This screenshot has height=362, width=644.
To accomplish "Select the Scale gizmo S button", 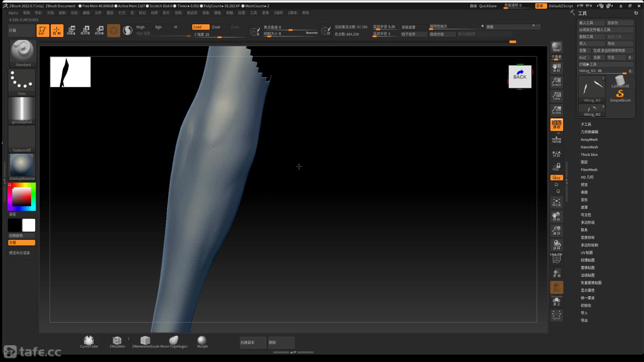I will coord(85,30).
